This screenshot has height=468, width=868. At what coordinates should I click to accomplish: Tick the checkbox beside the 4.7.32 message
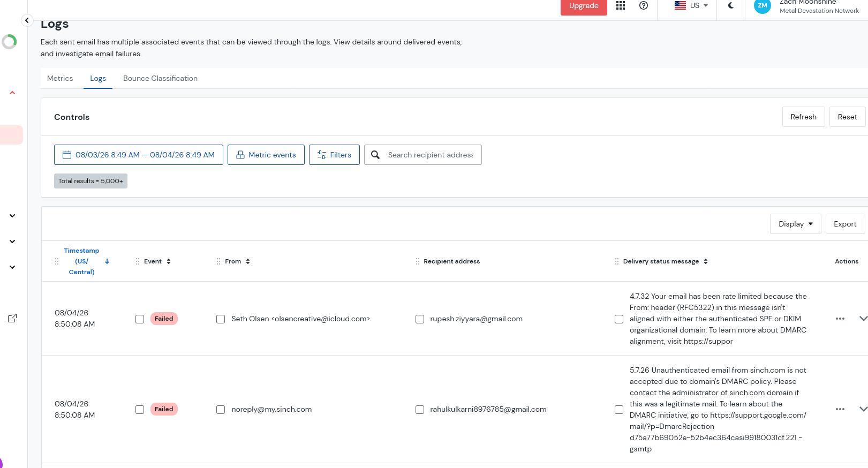619,319
